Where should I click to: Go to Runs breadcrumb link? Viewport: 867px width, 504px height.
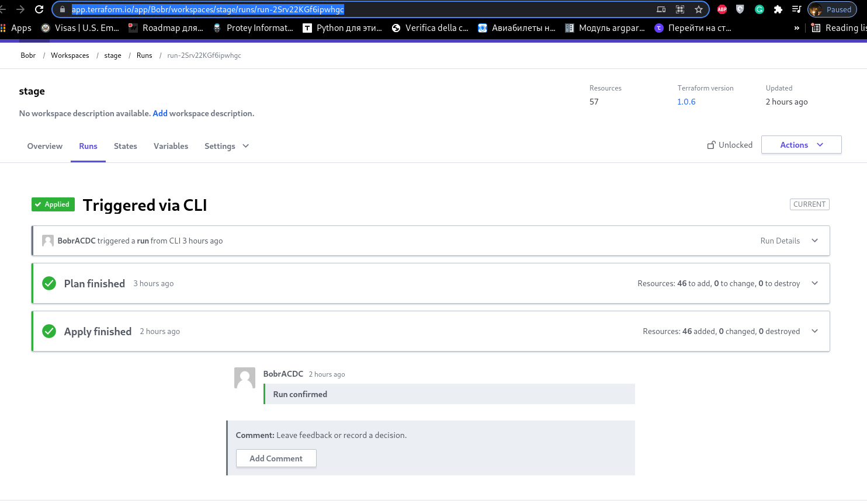pos(144,55)
